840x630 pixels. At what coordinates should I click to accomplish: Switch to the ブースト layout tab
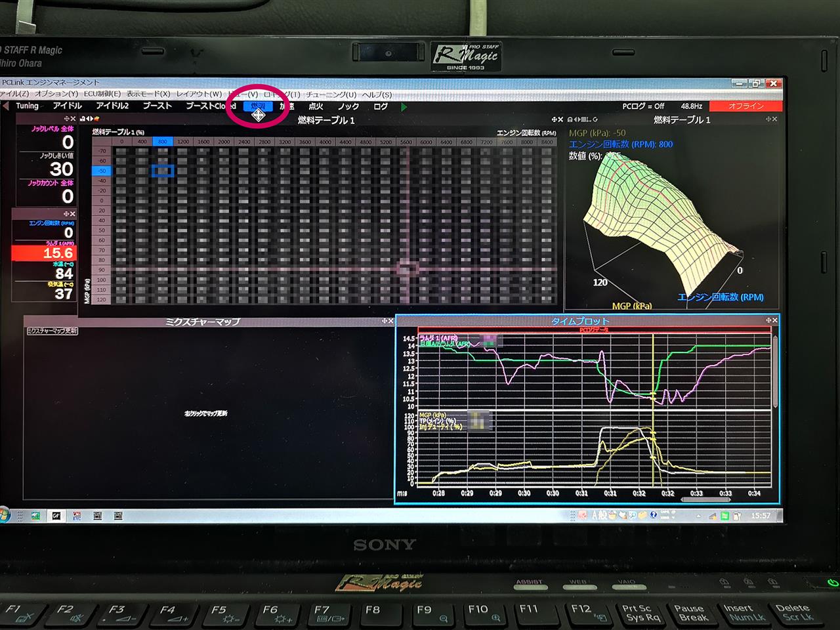(157, 106)
